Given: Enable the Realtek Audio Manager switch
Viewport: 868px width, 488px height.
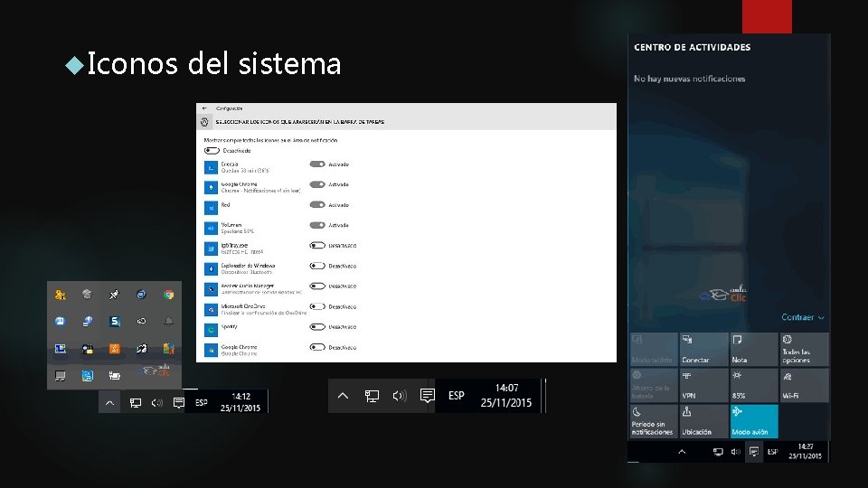Looking at the screenshot, I should tap(317, 286).
